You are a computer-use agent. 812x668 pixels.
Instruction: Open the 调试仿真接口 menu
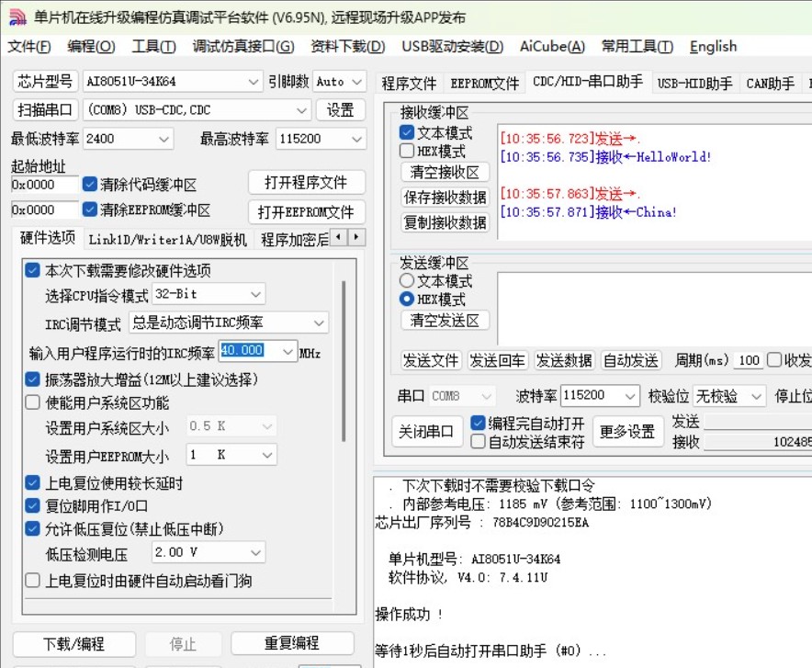[x=242, y=47]
